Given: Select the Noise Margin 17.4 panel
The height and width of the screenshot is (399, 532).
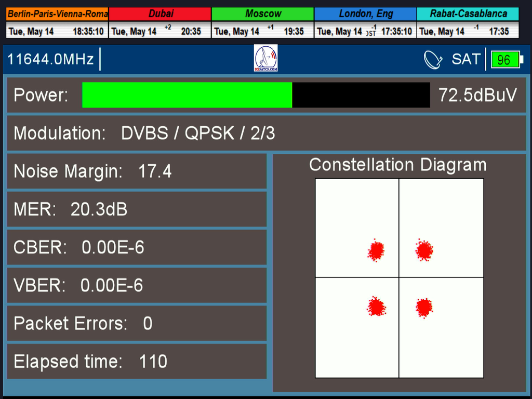Looking at the screenshot, I should click(x=137, y=171).
